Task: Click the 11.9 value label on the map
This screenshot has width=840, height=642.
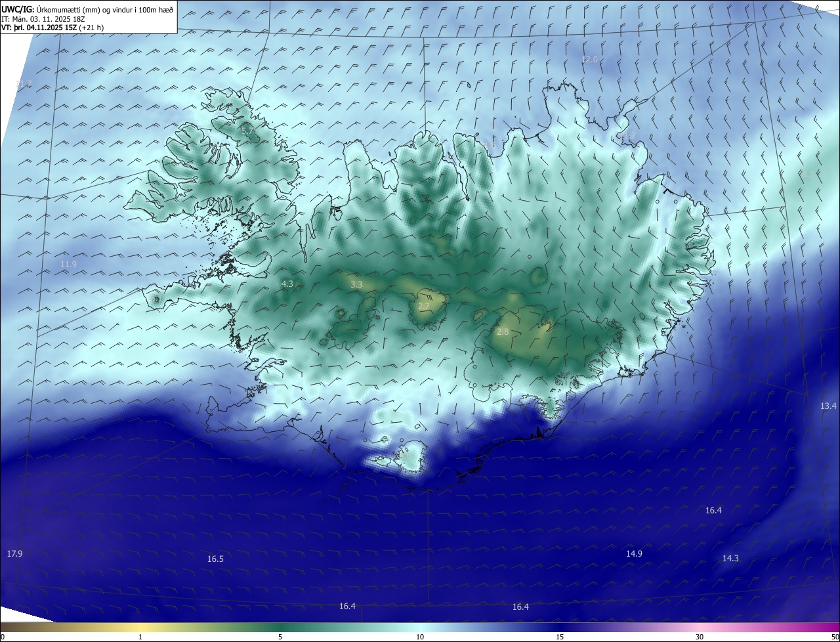Action: [68, 265]
